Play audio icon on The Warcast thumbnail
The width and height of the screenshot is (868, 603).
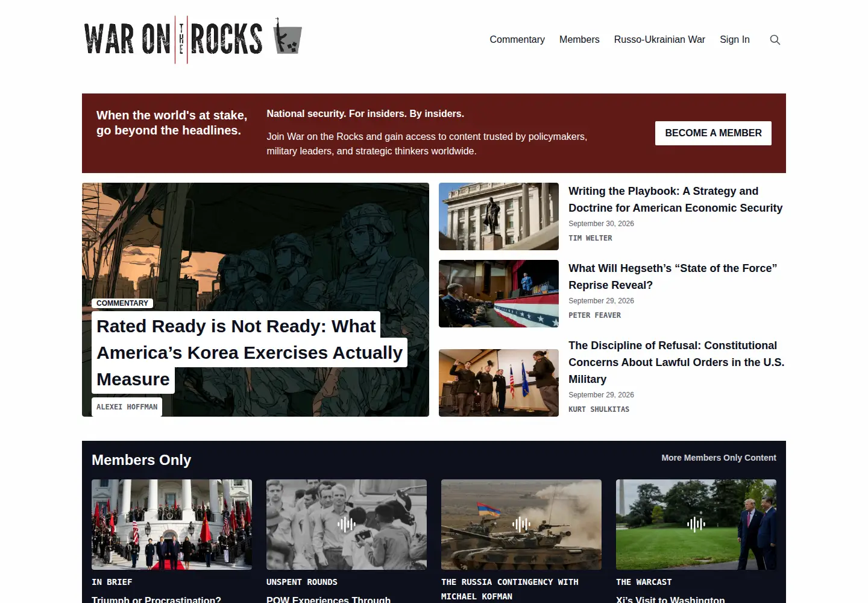click(x=696, y=524)
